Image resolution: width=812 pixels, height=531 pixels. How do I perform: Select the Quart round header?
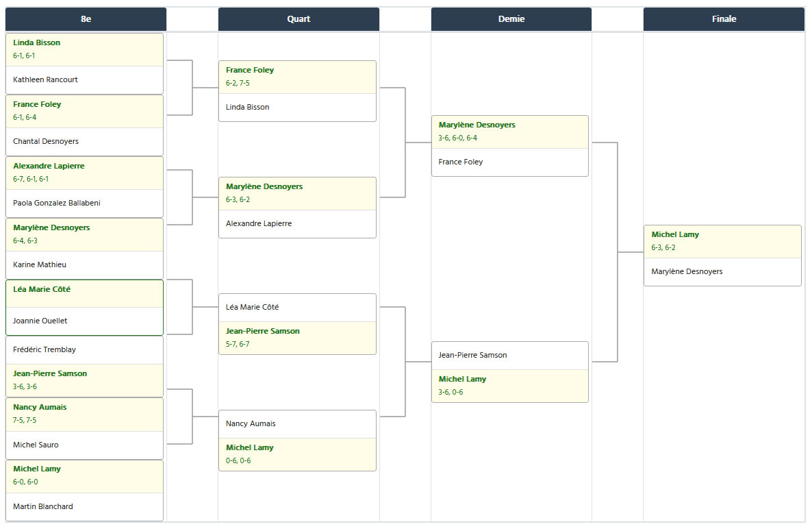tap(299, 19)
